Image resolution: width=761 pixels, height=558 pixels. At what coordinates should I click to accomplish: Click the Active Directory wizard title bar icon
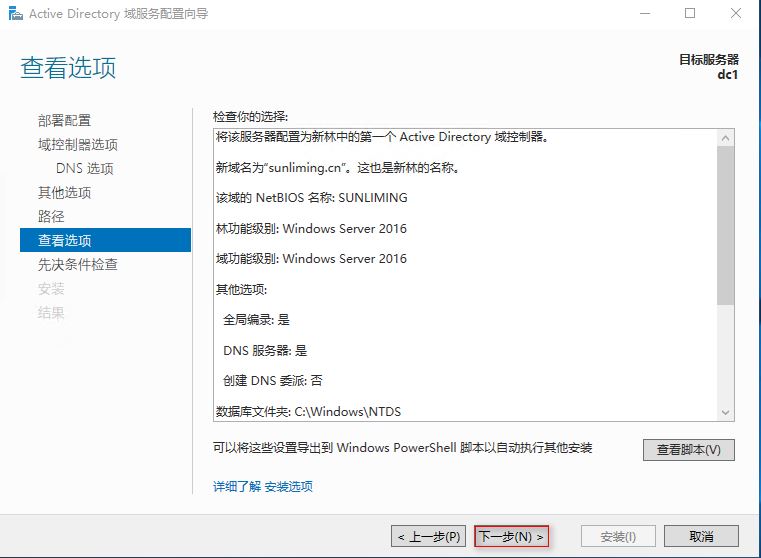[x=15, y=14]
